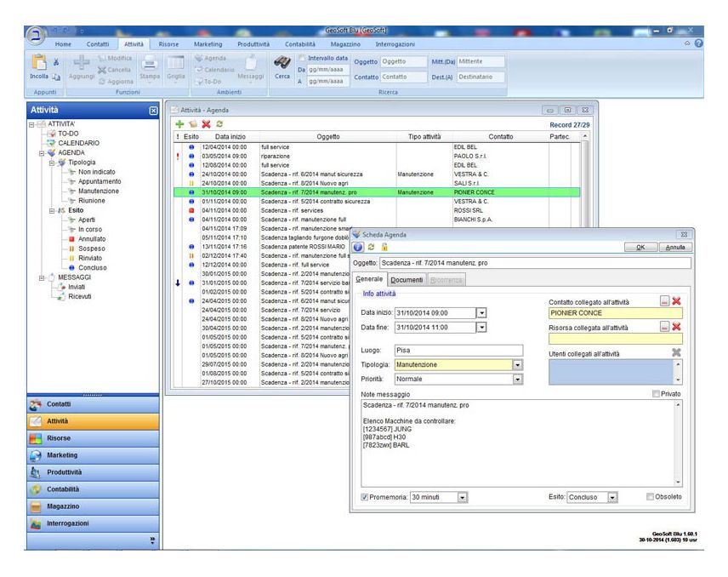The height and width of the screenshot is (577, 728).
Task: Browse contact linked to activity (ellipsis button)
Action: (664, 301)
